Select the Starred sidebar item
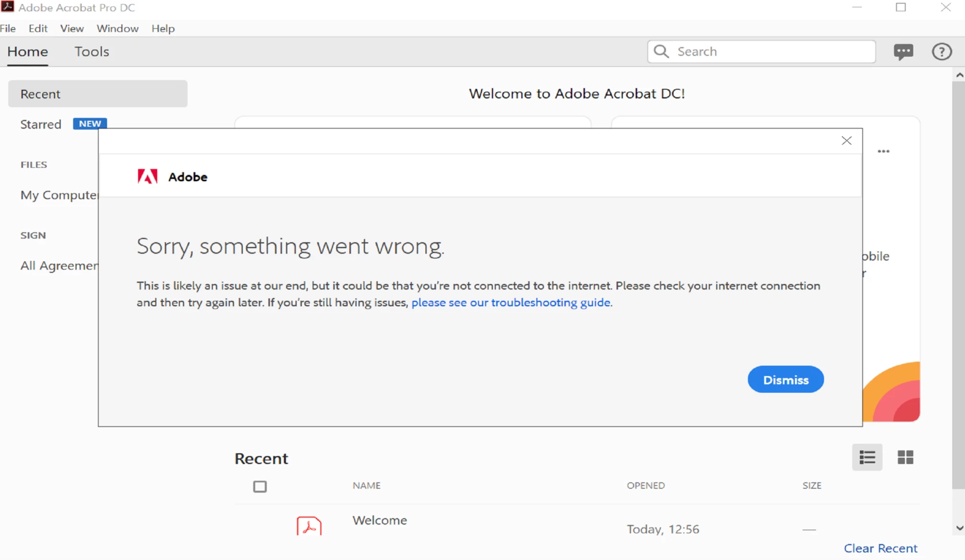This screenshot has height=560, width=965. pyautogui.click(x=41, y=124)
